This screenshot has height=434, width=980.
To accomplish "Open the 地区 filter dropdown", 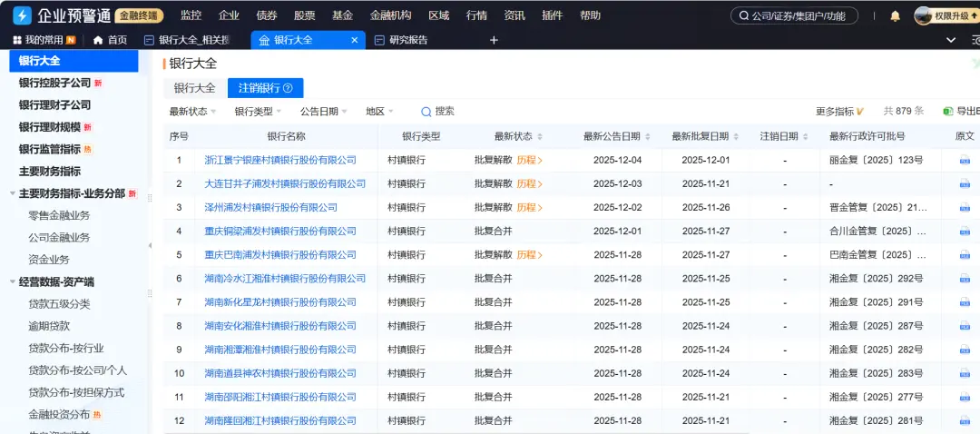I will [379, 111].
